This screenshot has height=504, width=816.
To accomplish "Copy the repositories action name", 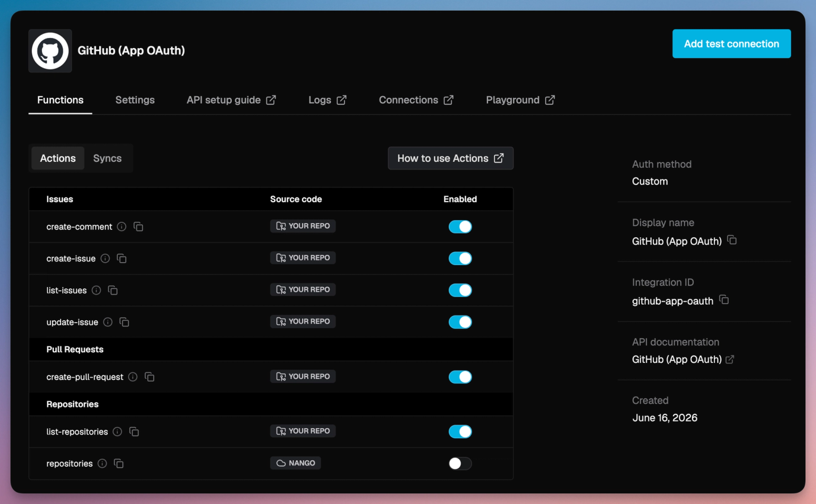I will coord(118,463).
